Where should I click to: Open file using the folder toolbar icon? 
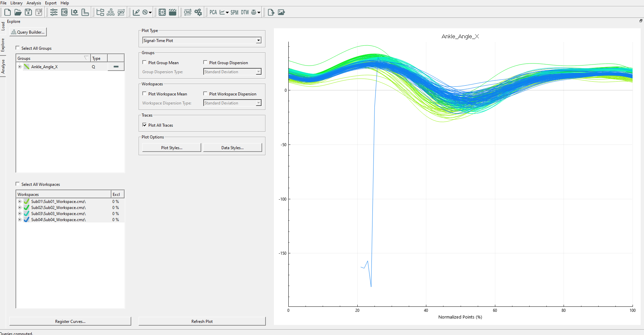(x=18, y=12)
